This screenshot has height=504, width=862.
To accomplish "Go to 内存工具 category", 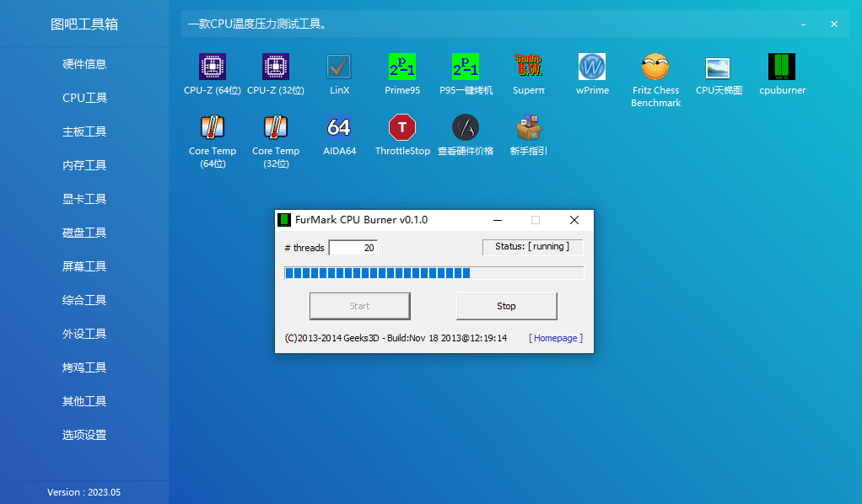I will (x=84, y=165).
